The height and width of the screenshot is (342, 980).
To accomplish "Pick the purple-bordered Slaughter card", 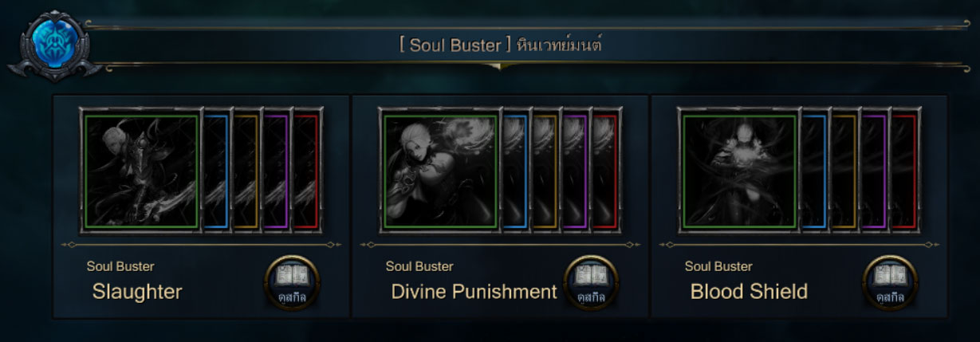I will coord(276,171).
